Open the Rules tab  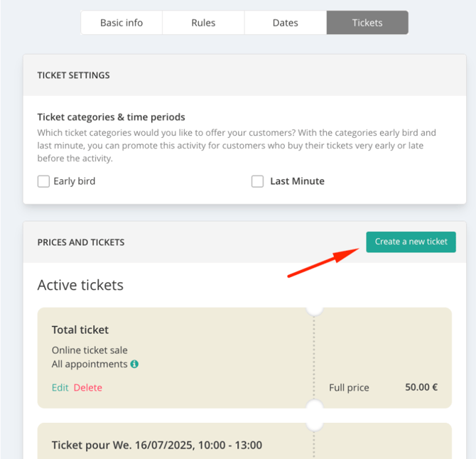(203, 23)
